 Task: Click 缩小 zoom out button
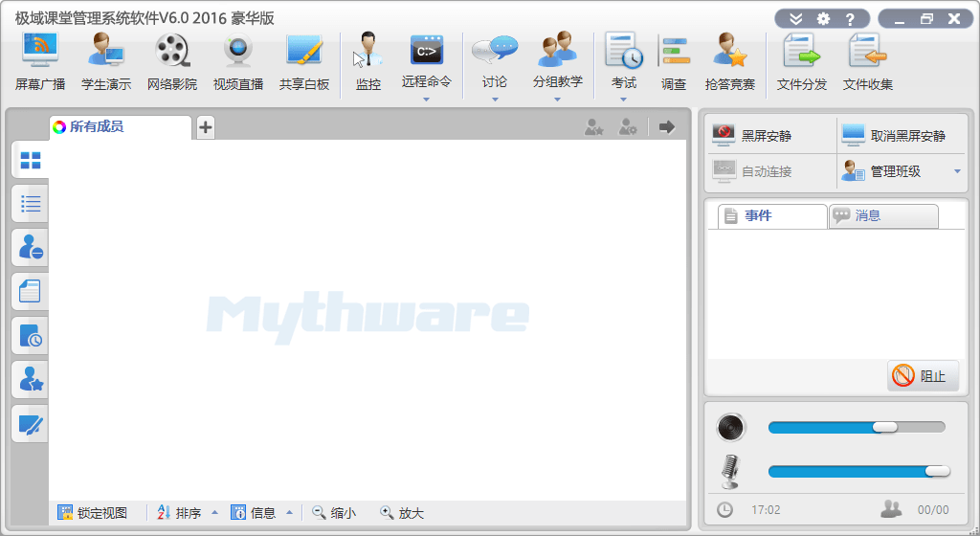tap(335, 513)
